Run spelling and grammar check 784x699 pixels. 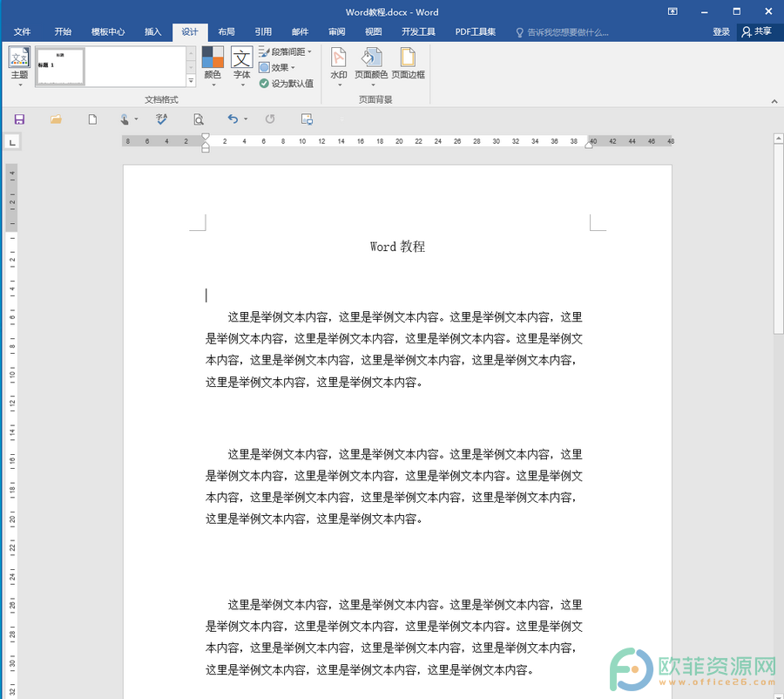(161, 119)
